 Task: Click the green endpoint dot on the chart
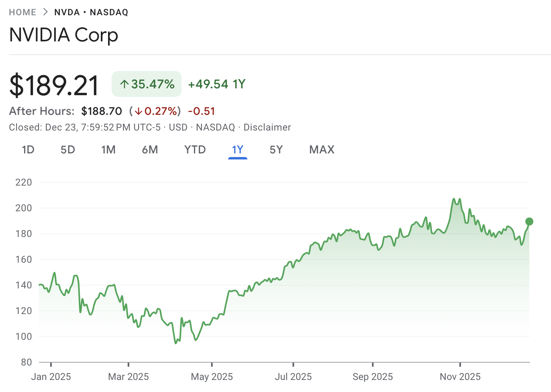point(529,221)
